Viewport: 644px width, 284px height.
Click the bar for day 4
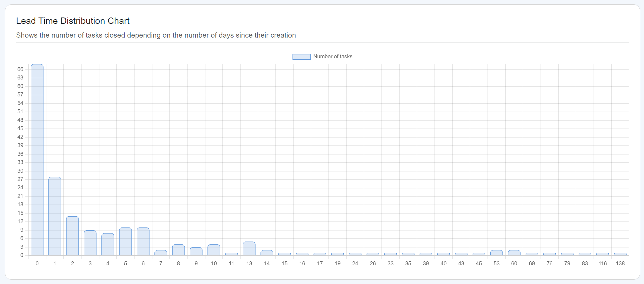pyautogui.click(x=108, y=244)
